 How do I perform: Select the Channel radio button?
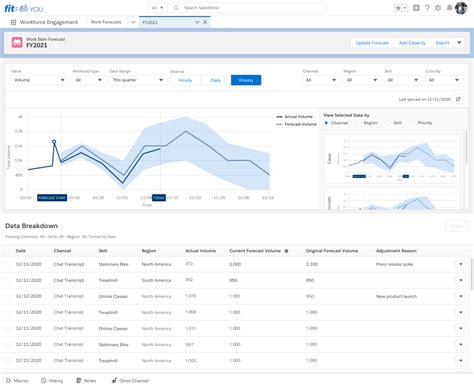click(326, 123)
